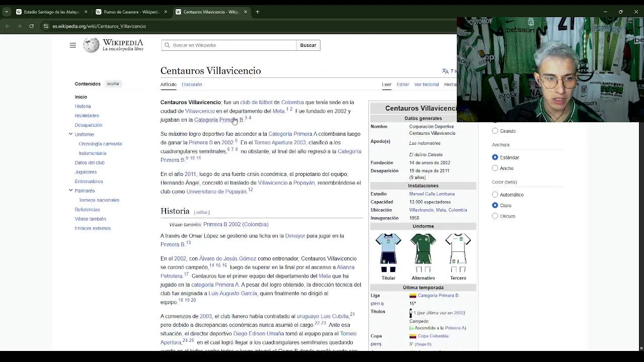Close the Estadio Santiago de las Atalayas tab

click(x=86, y=12)
